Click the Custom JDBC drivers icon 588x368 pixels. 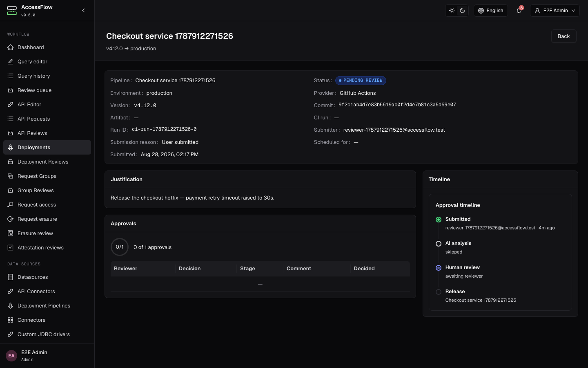point(11,334)
